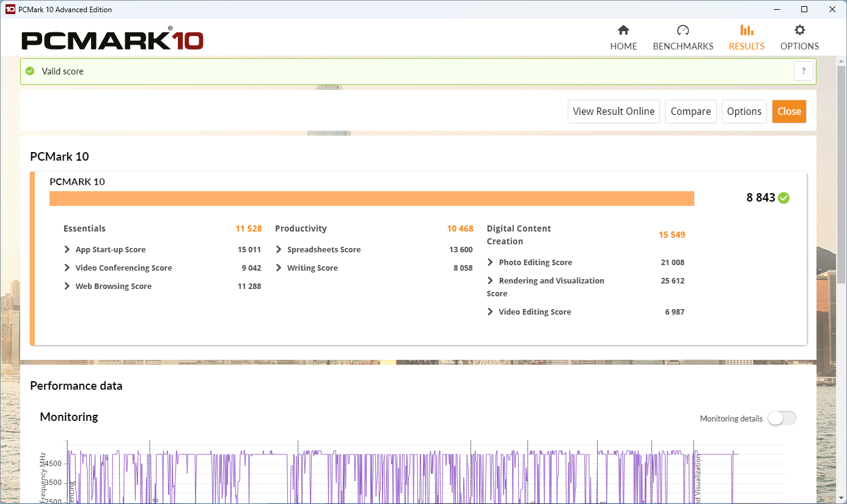Open the Benchmarks gauge icon
847x504 pixels.
pyautogui.click(x=683, y=30)
